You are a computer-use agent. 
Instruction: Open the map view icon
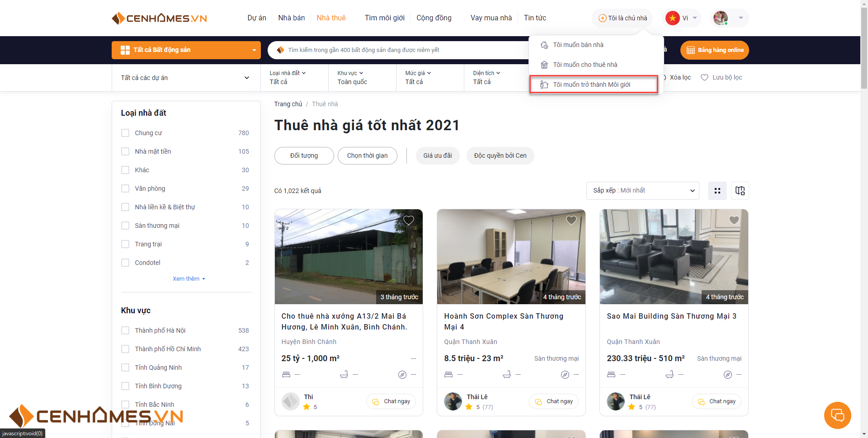(740, 191)
